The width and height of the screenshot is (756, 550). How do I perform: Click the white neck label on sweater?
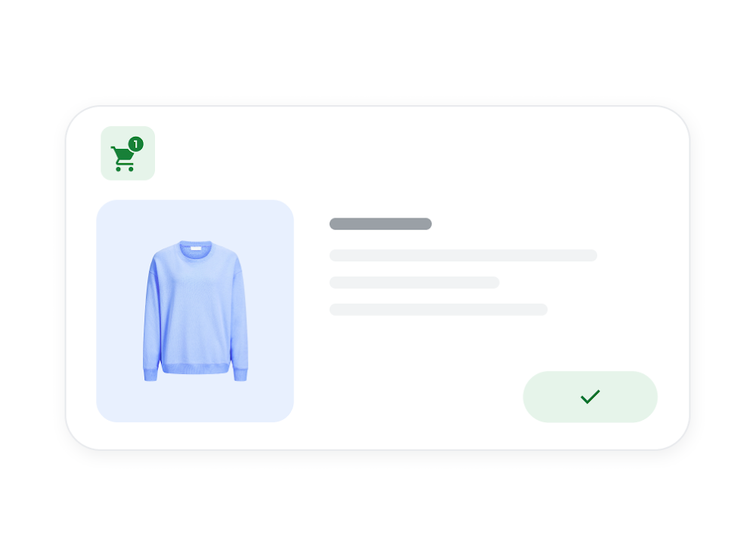[196, 248]
